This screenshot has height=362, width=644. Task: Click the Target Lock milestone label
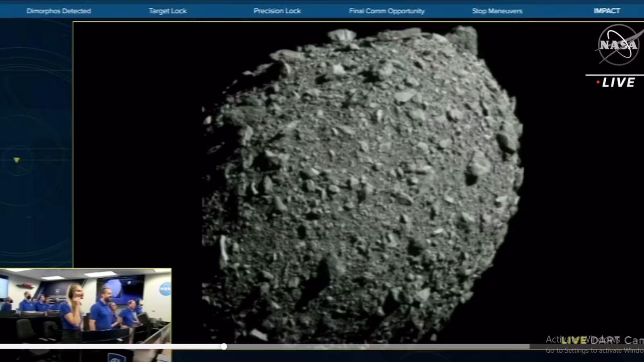pos(167,11)
